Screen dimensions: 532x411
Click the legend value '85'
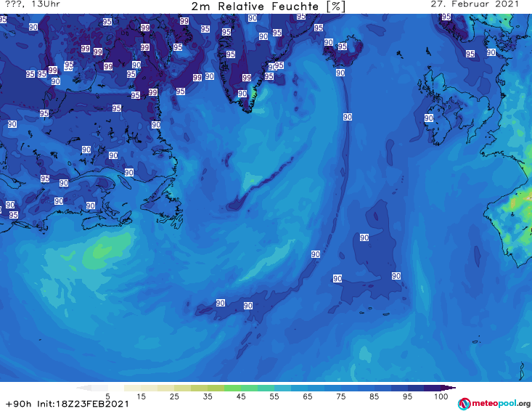(x=374, y=396)
